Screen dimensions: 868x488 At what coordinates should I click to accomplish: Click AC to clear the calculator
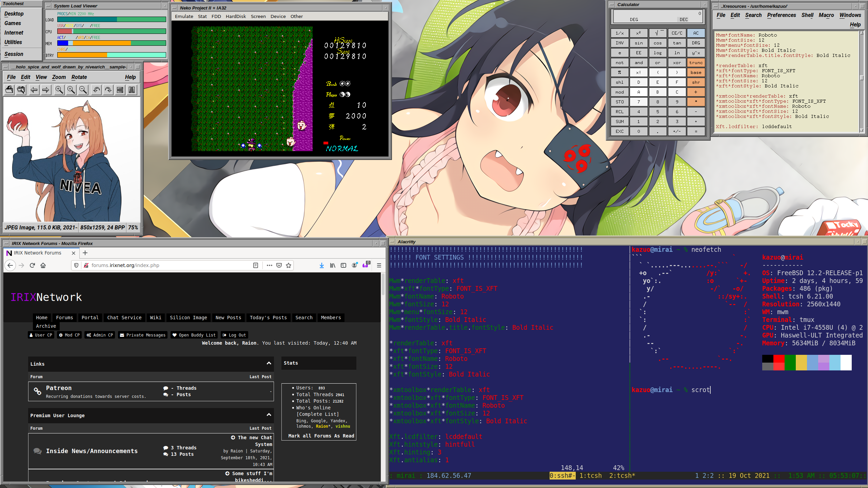point(696,33)
